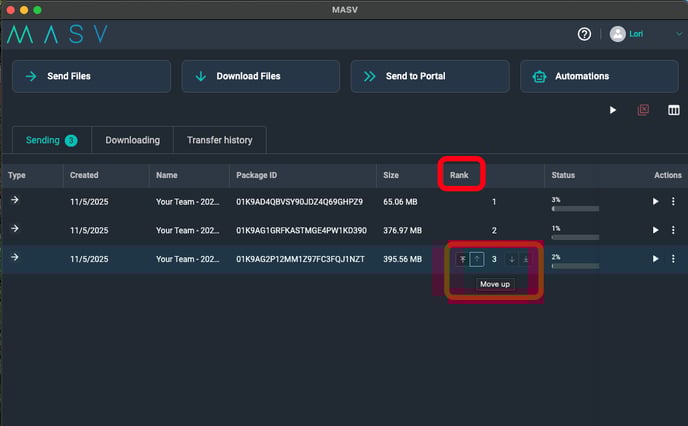
Task: Click the 3% status label
Action: tap(556, 200)
